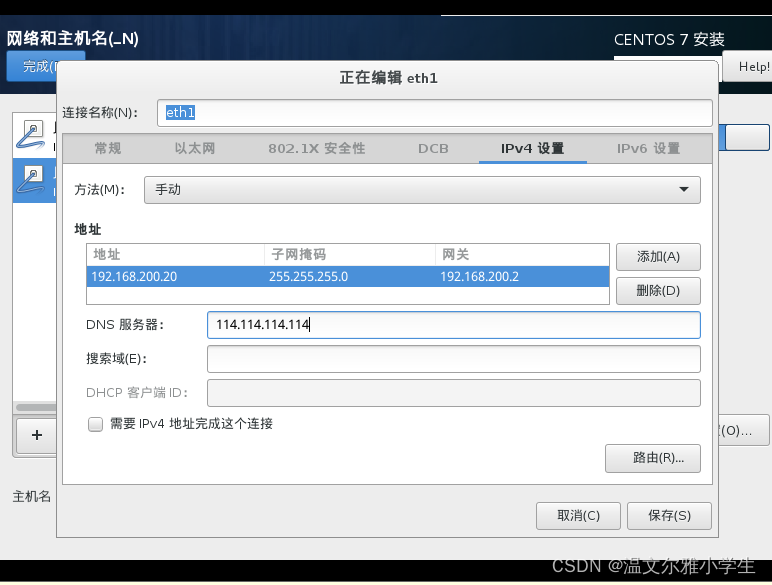
Task: Open the DCB tab
Action: [433, 149]
